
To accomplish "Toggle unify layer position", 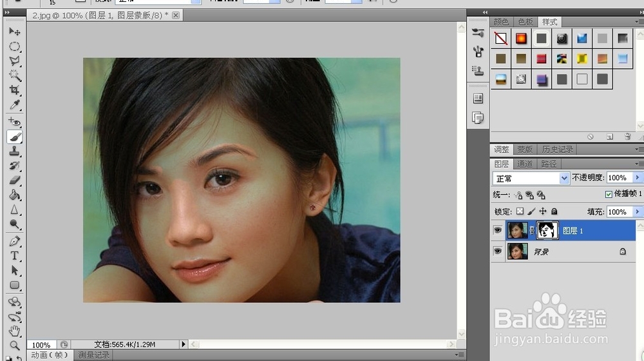I will point(518,195).
